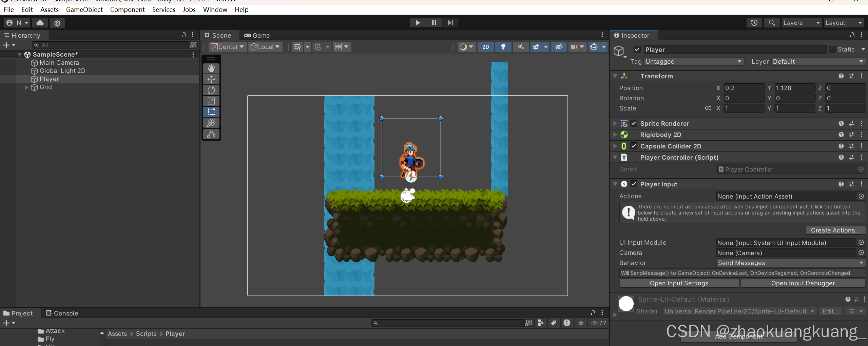Disable the Player Input component checkbox
The image size is (868, 346).
pos(634,184)
